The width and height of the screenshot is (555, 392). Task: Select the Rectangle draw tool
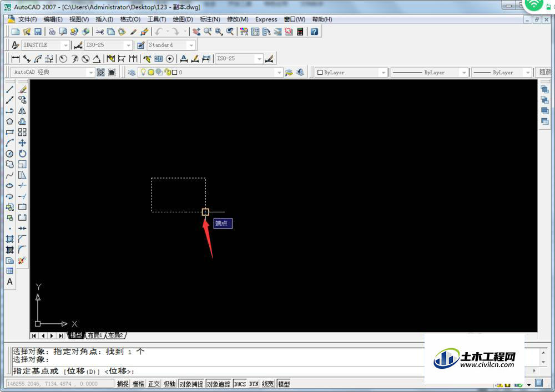9,132
